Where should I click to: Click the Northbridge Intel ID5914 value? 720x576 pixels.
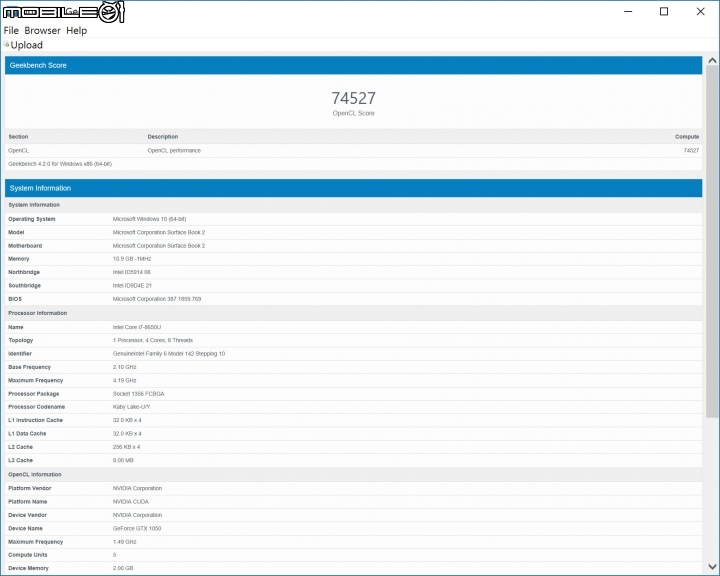pyautogui.click(x=131, y=272)
